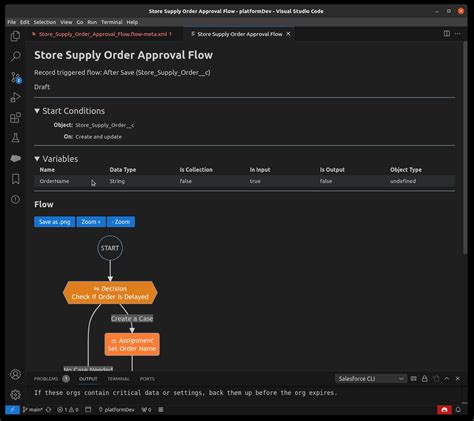Click the ports forwarded status item

[146, 410]
